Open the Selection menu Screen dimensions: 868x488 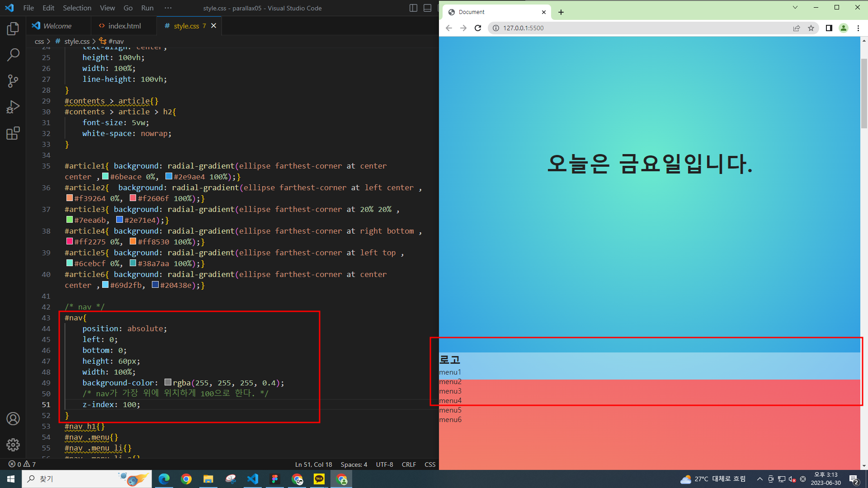(77, 8)
